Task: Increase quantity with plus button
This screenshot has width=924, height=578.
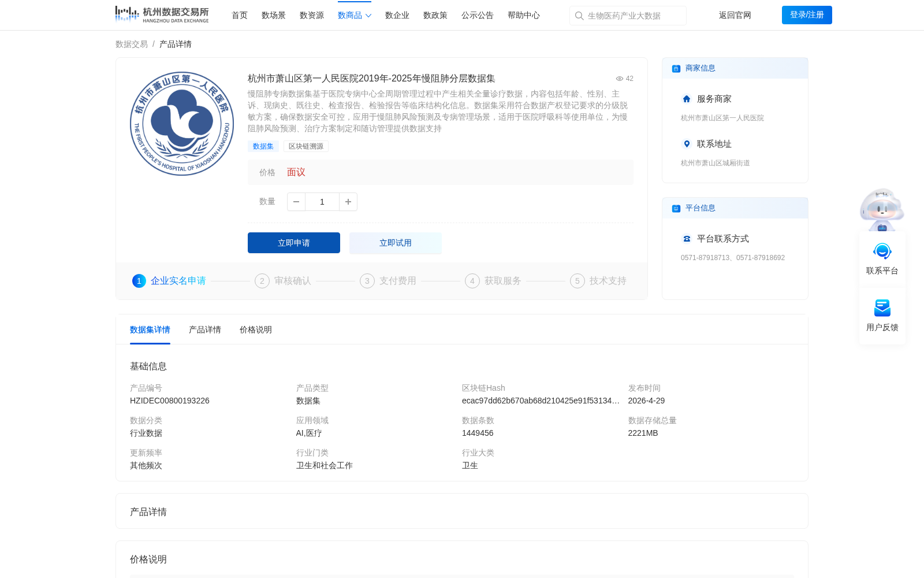Action: tap(348, 202)
